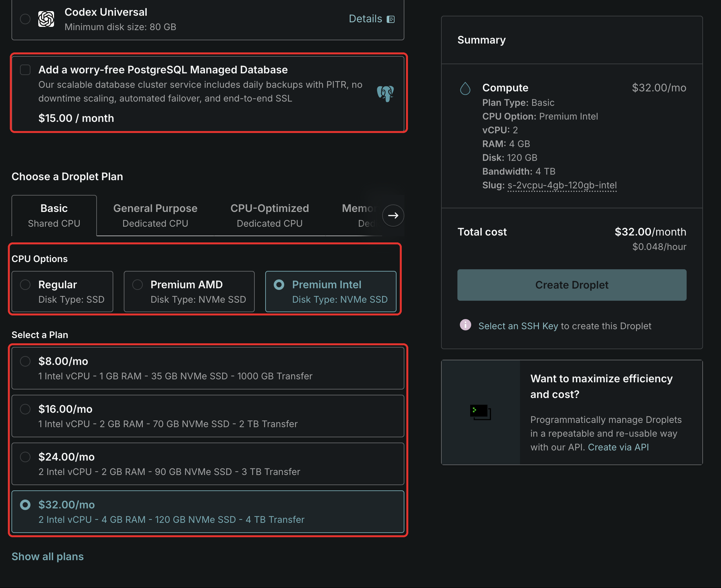Select the Premium AMD CPU option
The image size is (721, 588).
pyautogui.click(x=189, y=292)
